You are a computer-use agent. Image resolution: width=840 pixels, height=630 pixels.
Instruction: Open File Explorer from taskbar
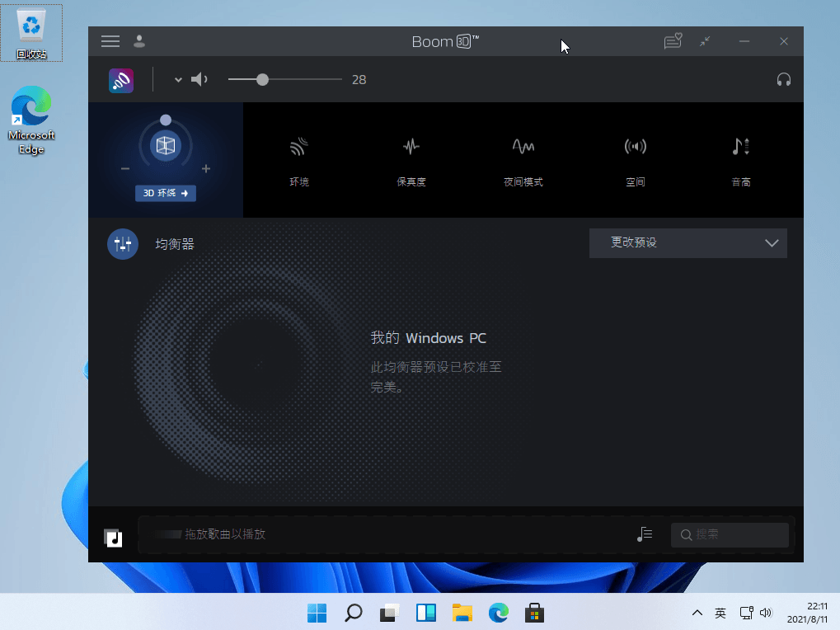[462, 613]
